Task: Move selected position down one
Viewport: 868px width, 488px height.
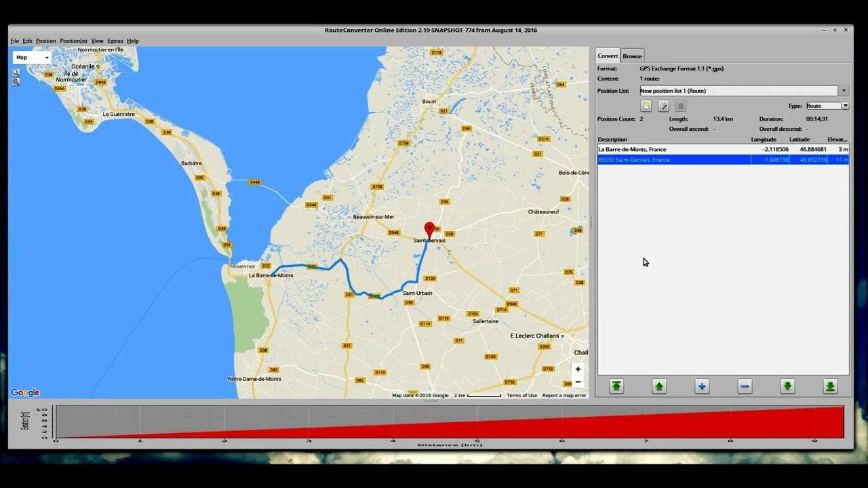Action: tap(787, 386)
